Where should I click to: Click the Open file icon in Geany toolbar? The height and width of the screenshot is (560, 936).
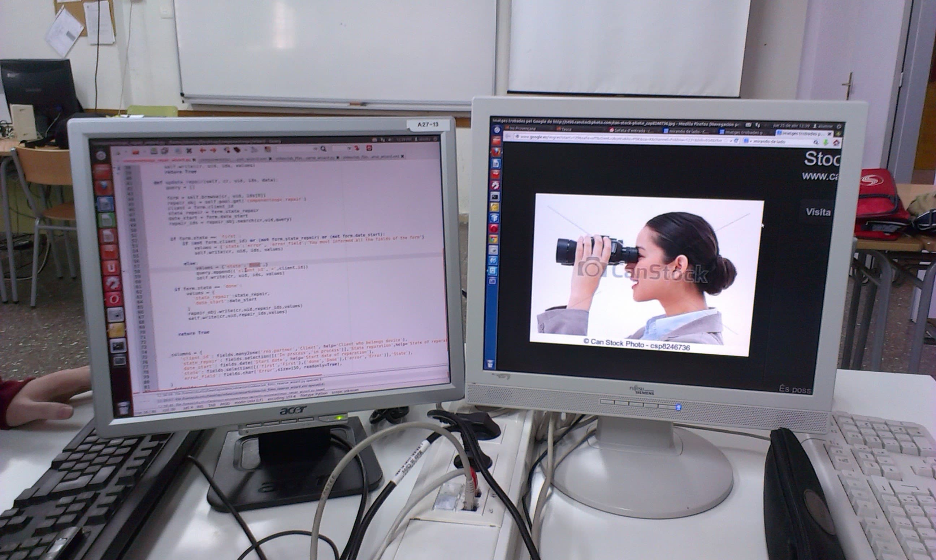tap(136, 153)
